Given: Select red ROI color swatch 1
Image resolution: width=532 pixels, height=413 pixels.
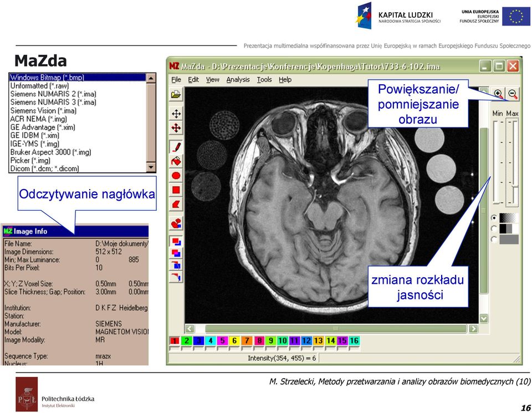Looking at the screenshot, I should (x=175, y=340).
